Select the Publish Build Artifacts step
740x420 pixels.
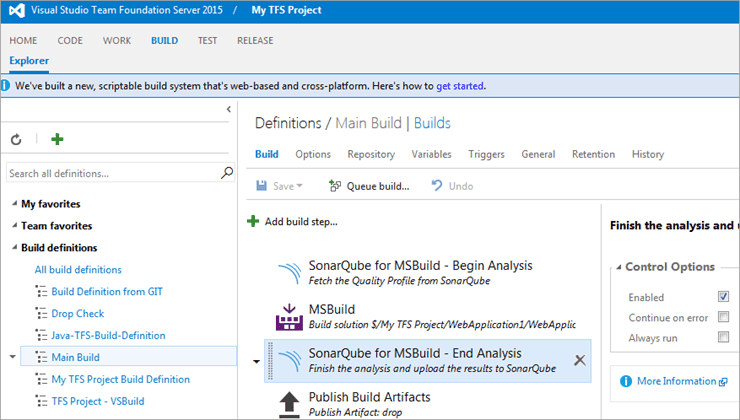pyautogui.click(x=427, y=405)
